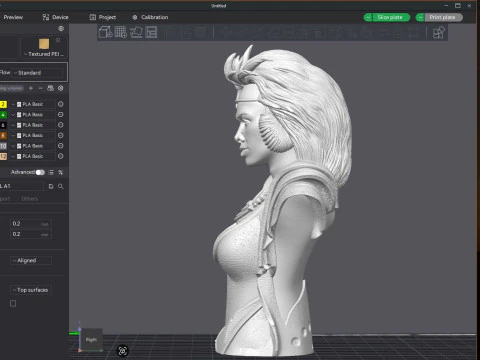480x360 pixels.
Task: Open the Assembly view icon at toolbar end
Action: (438, 33)
